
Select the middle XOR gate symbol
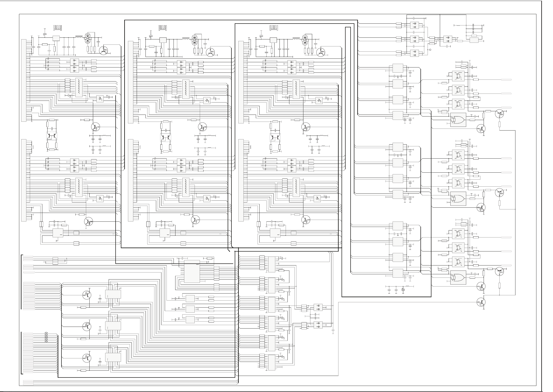pyautogui.click(x=458, y=199)
